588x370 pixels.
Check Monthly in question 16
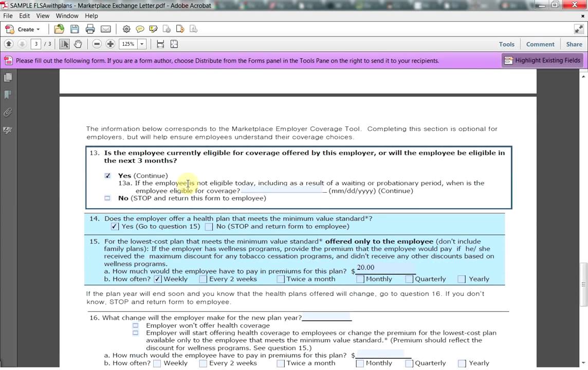[x=360, y=363]
